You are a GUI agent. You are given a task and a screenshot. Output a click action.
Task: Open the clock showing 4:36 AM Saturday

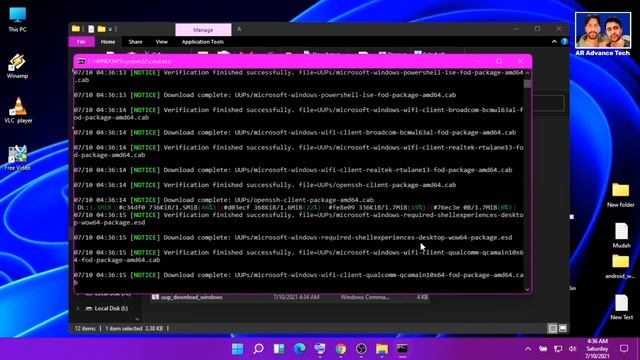tap(597, 349)
